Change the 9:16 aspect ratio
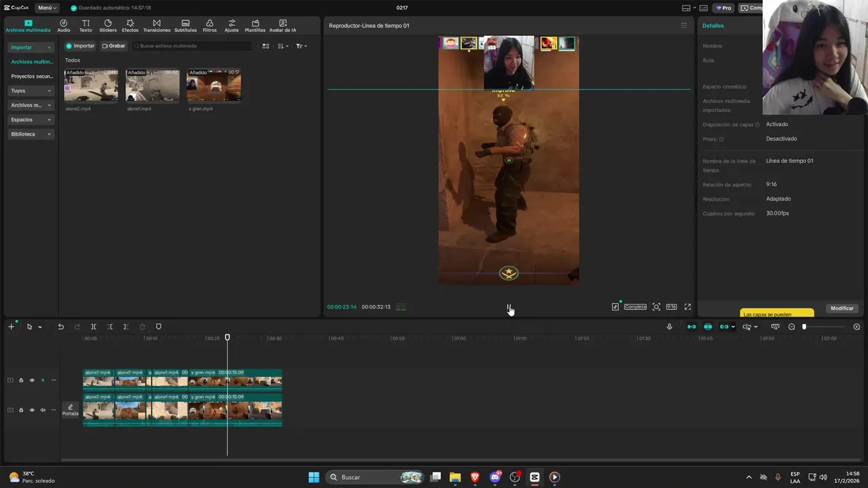This screenshot has width=868, height=488. (x=671, y=307)
